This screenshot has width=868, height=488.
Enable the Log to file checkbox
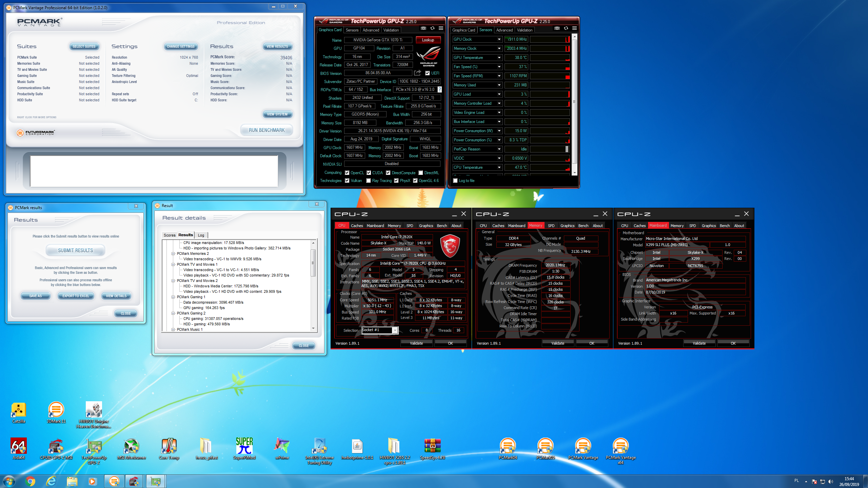(x=455, y=181)
